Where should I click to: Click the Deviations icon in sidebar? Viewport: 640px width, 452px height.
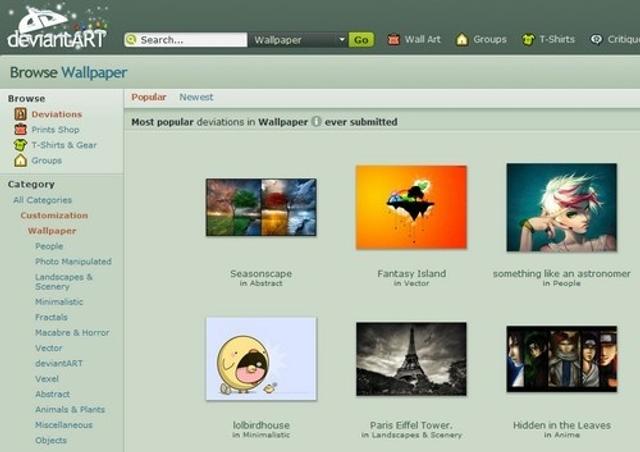(20, 114)
